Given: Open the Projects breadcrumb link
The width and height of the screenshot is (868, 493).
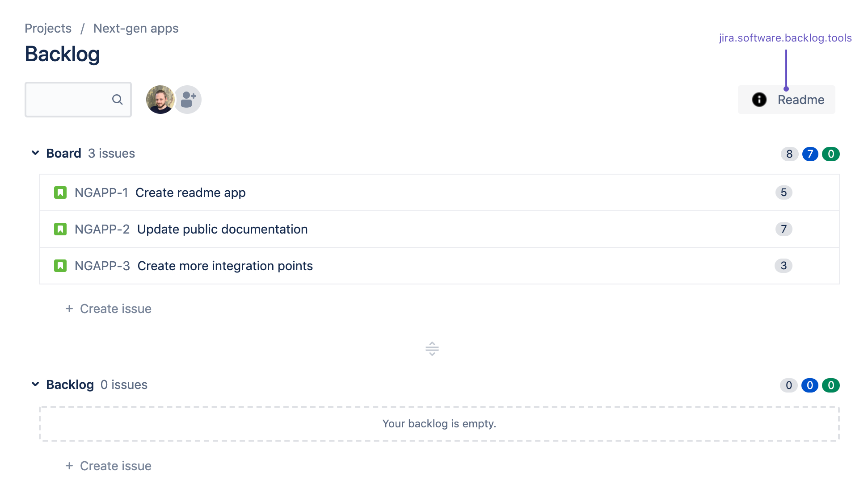Looking at the screenshot, I should pyautogui.click(x=48, y=28).
